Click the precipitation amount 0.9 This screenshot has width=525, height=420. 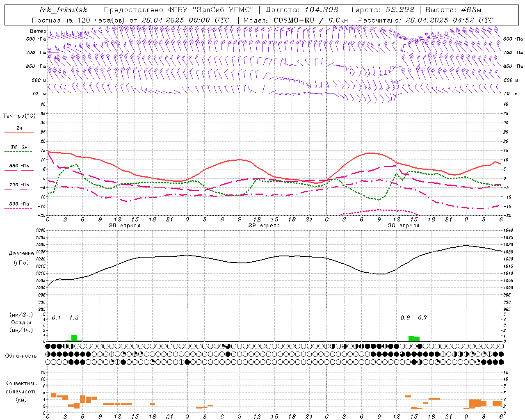tap(405, 318)
